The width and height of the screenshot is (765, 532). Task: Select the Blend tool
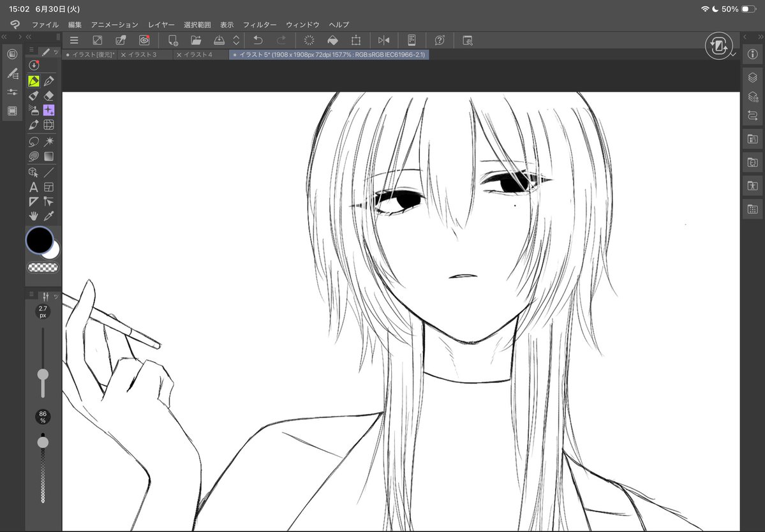[x=34, y=125]
